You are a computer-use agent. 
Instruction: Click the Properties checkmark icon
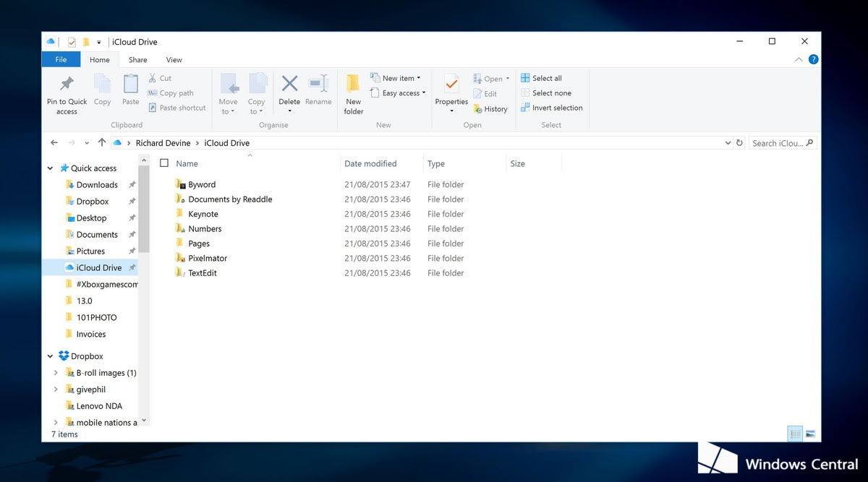[x=451, y=85]
